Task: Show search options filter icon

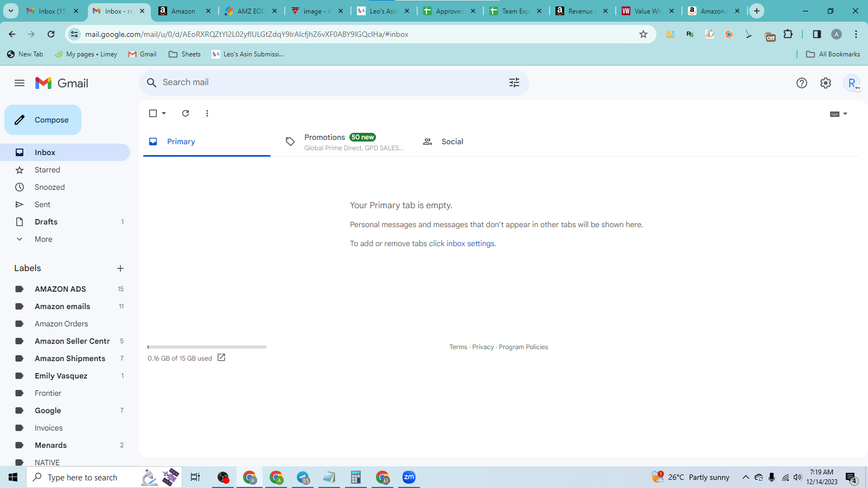Action: coord(514,82)
